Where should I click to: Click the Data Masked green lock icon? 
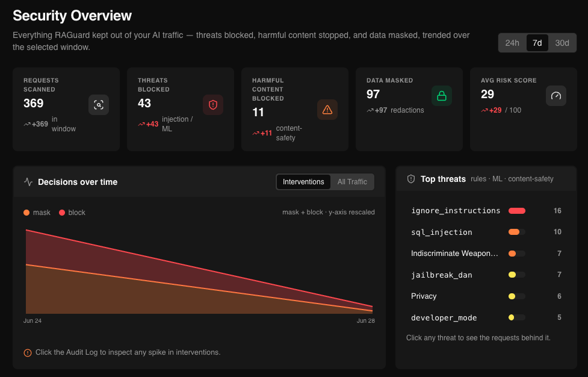coord(442,96)
